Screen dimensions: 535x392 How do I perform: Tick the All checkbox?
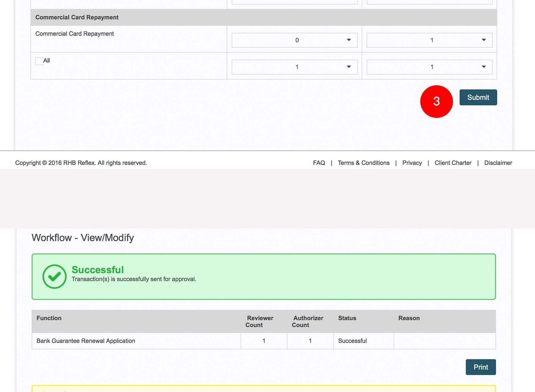39,61
